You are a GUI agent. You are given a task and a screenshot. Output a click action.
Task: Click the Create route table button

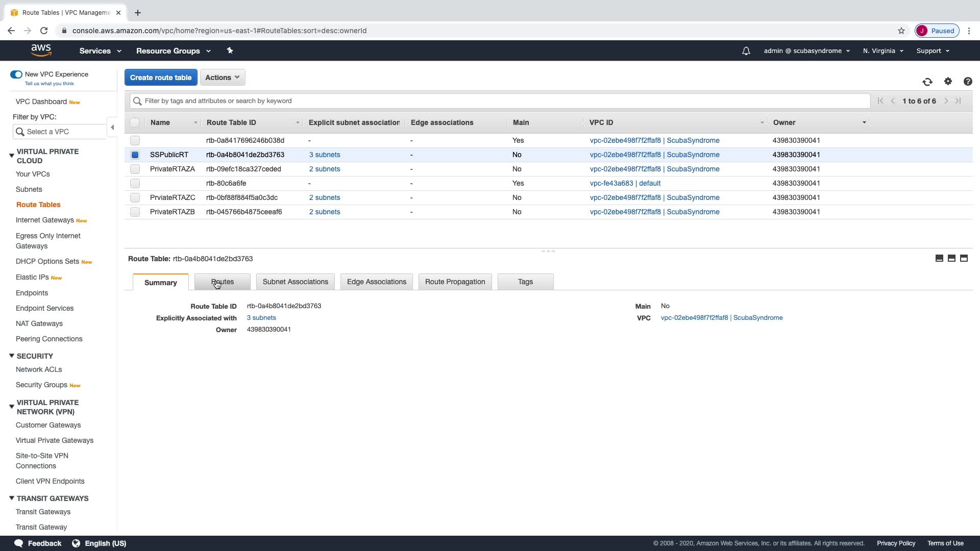tap(161, 78)
